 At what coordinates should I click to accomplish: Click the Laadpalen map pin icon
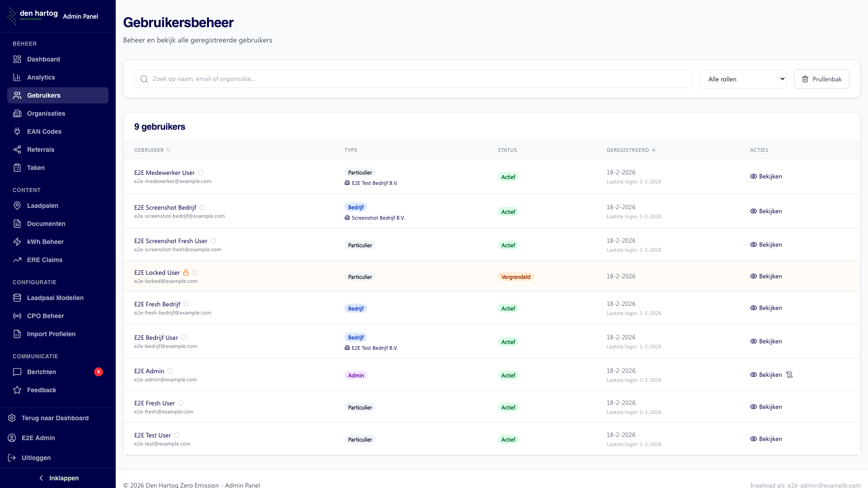point(17,206)
